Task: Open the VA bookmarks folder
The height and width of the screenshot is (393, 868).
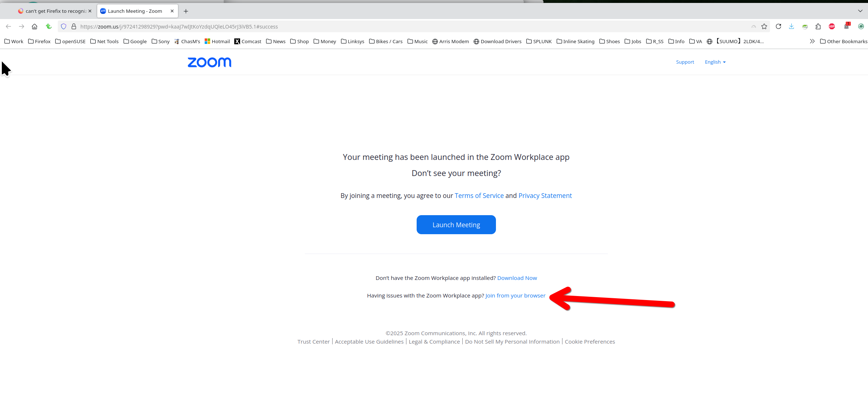Action: 696,41
